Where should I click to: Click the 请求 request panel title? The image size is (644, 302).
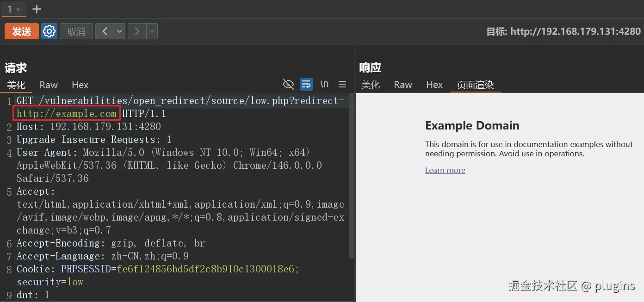[16, 68]
